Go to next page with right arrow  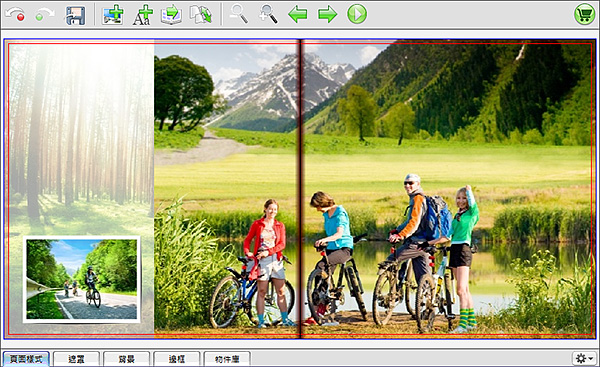pyautogui.click(x=328, y=15)
